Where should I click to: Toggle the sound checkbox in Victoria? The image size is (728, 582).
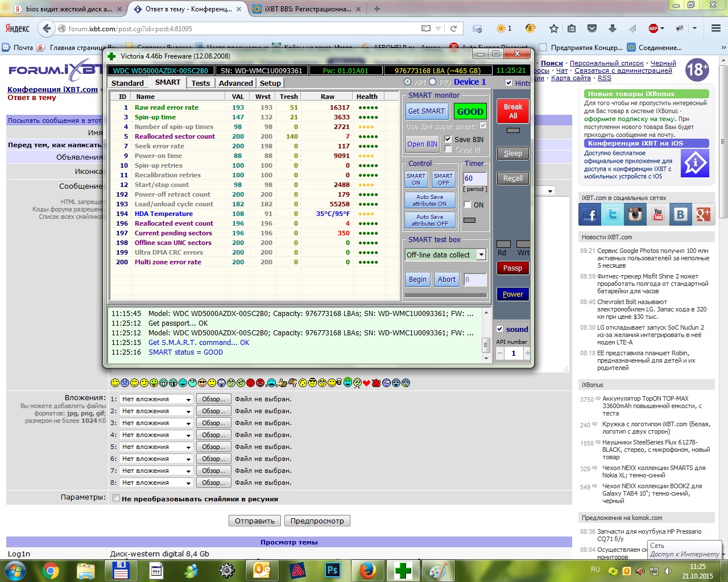click(499, 329)
